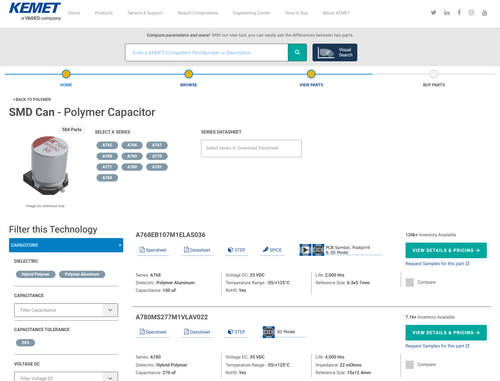Jump to Browse progress step marker
The image size is (500, 381).
coord(189,74)
